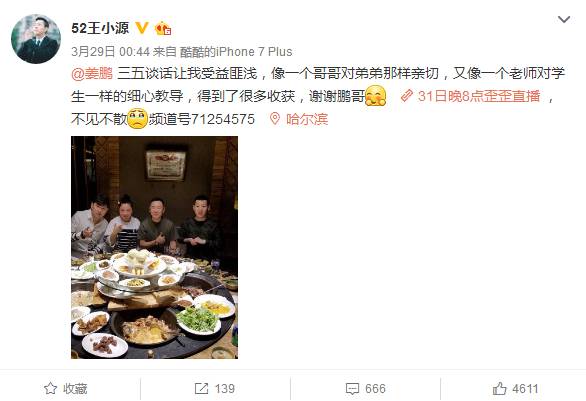This screenshot has height=401, width=586.
Task: Open the 52王小源 username link
Action: (x=100, y=28)
